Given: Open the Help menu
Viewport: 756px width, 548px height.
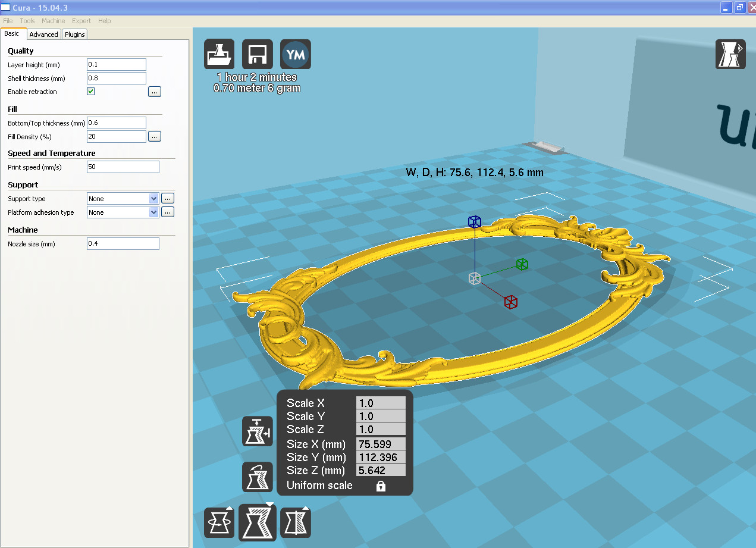Looking at the screenshot, I should tap(105, 21).
